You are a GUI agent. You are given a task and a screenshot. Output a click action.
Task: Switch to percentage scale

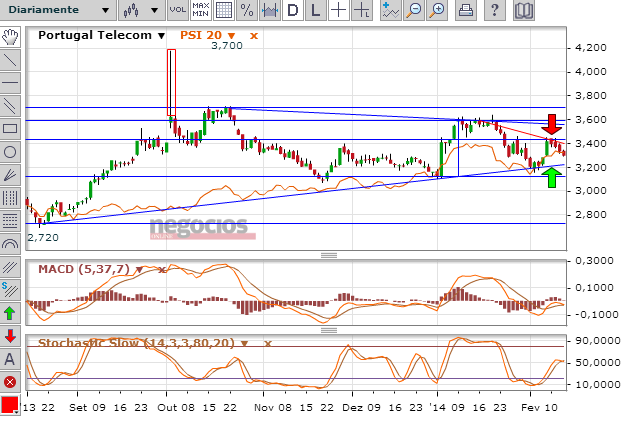247,10
